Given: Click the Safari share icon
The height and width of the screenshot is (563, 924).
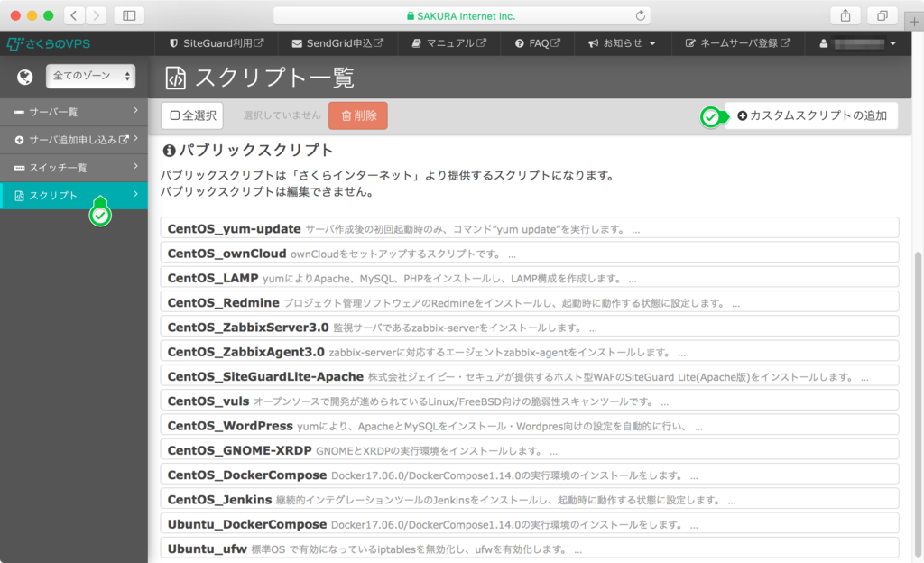Looking at the screenshot, I should [x=845, y=15].
